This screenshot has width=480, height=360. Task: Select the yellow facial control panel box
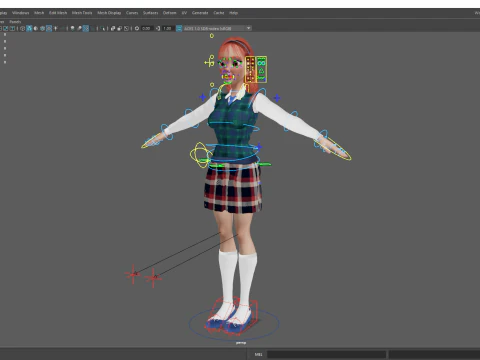coord(256,69)
